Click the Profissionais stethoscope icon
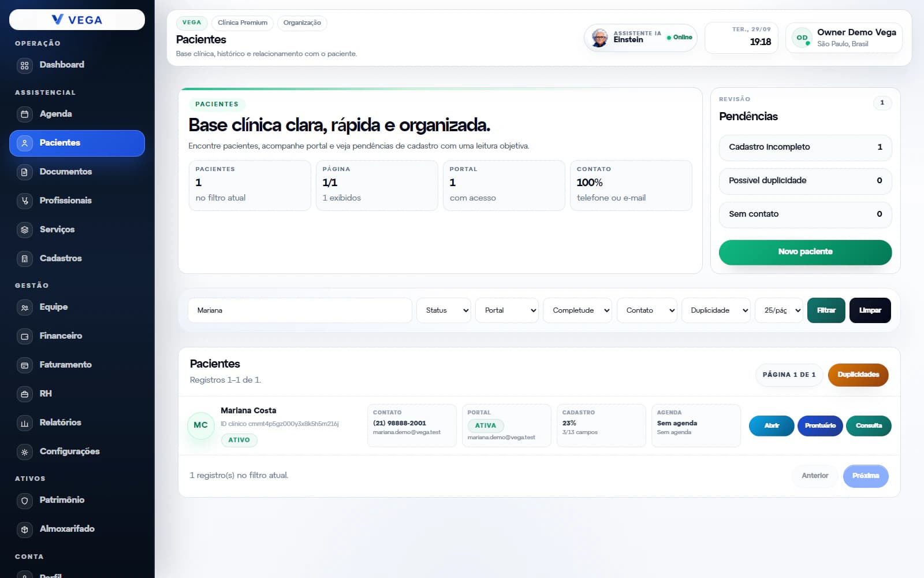924x578 pixels. [24, 201]
